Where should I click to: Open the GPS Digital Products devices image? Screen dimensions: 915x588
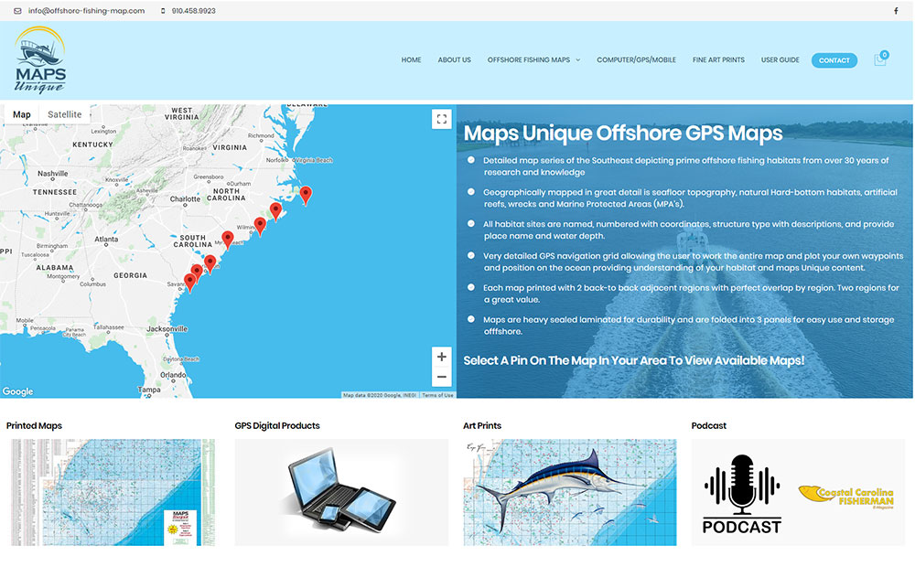[341, 492]
